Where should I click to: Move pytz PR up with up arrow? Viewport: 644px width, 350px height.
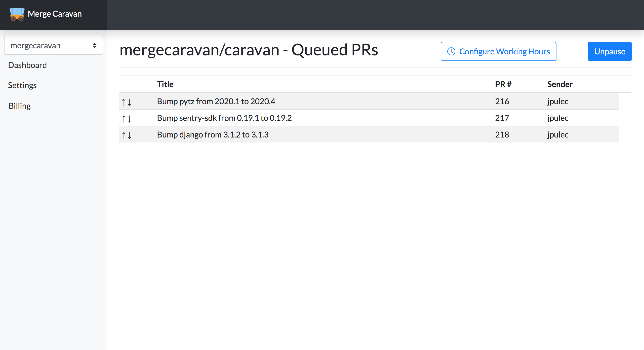coord(124,102)
